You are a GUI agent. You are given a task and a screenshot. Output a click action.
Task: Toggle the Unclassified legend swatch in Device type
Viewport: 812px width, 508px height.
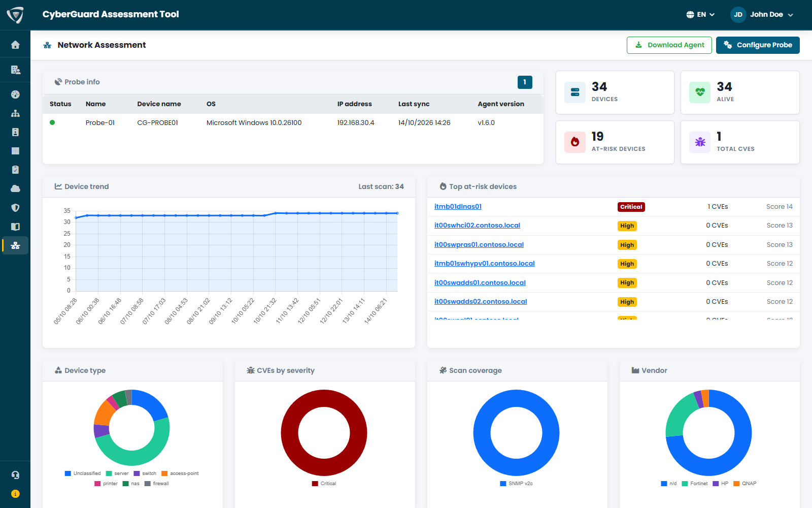(x=68, y=473)
